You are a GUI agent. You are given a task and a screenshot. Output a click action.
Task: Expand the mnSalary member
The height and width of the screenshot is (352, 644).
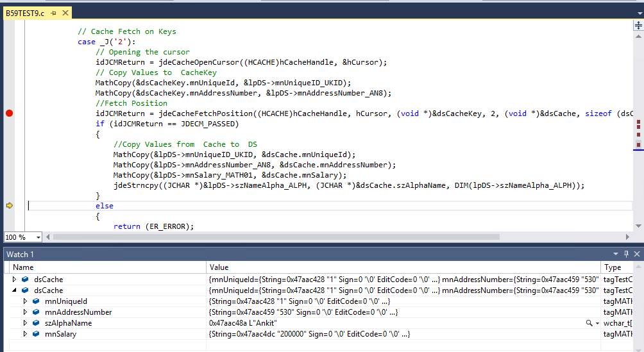[25, 334]
